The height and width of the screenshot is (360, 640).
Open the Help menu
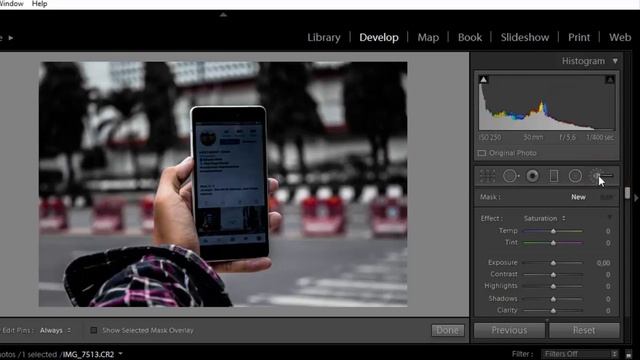point(40,4)
